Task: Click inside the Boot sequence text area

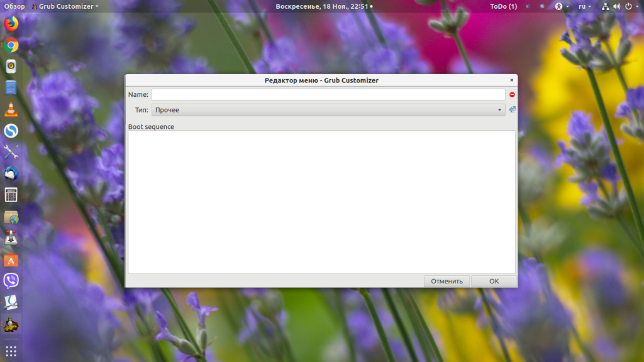Action: [321, 201]
